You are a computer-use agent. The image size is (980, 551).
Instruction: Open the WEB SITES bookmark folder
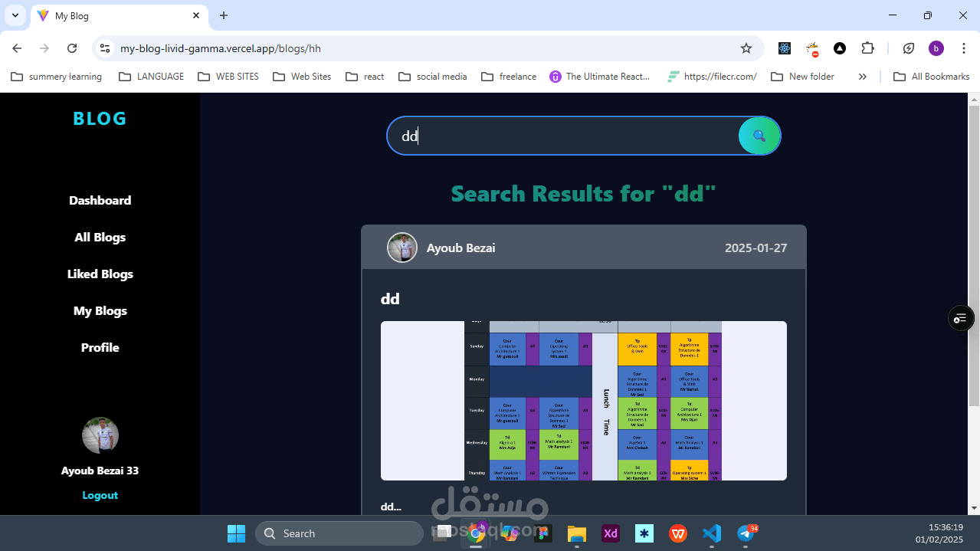click(228, 77)
